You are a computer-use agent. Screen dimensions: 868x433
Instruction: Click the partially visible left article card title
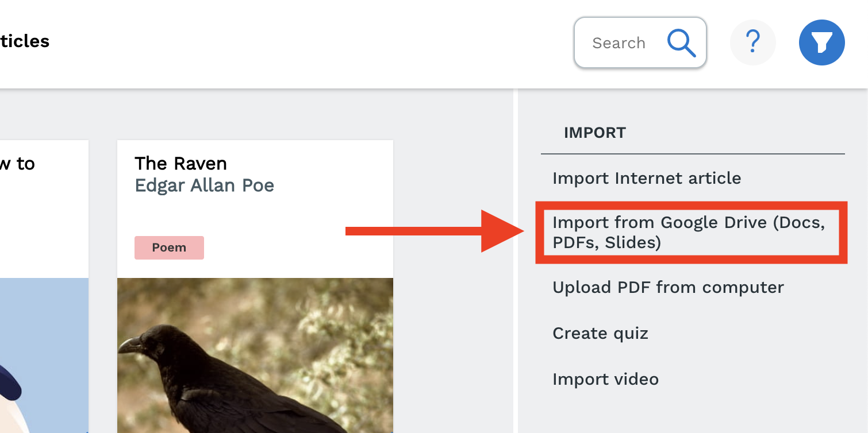tap(17, 164)
